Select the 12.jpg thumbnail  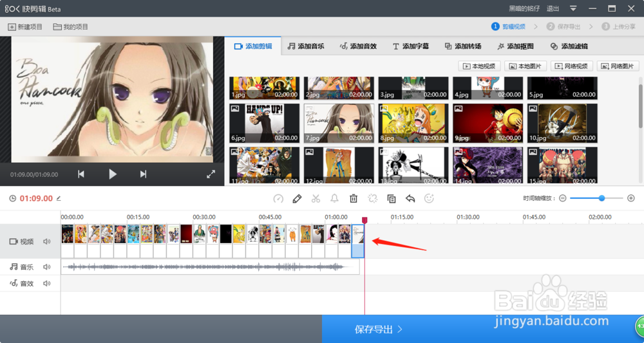pyautogui.click(x=339, y=165)
